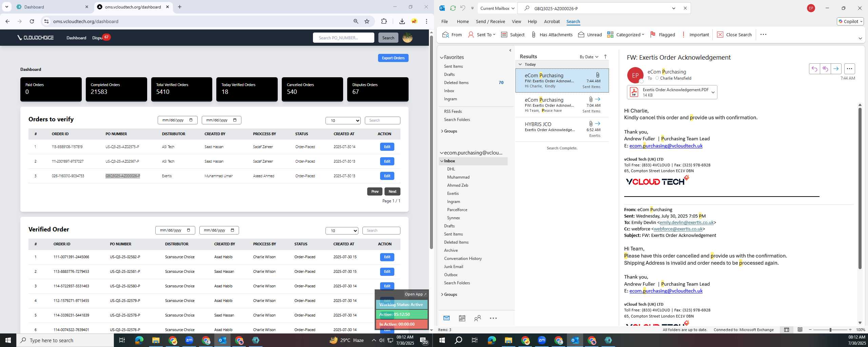Screen dimensions: 868x347
Task: Click Reply arrow in reading pane
Action: pyautogui.click(x=814, y=69)
